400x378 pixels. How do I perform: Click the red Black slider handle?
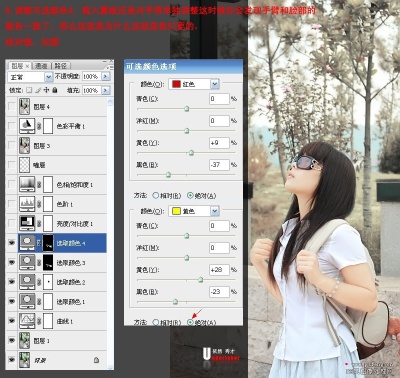point(169,175)
